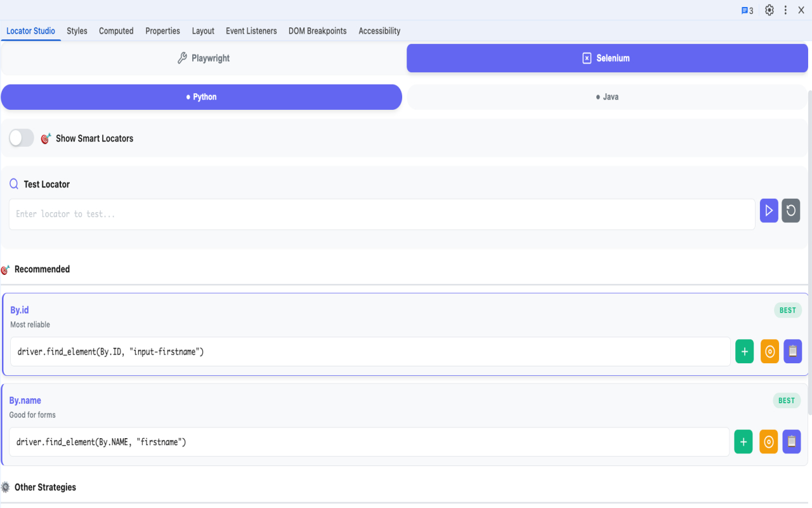Select the Selenium framework button
Viewport: 812px width, 508px height.
(x=607, y=58)
